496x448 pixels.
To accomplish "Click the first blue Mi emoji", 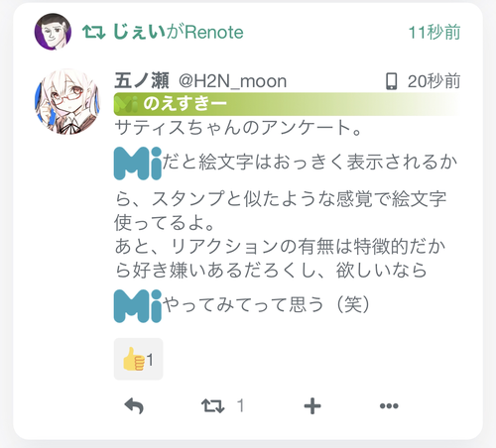I will [x=138, y=164].
